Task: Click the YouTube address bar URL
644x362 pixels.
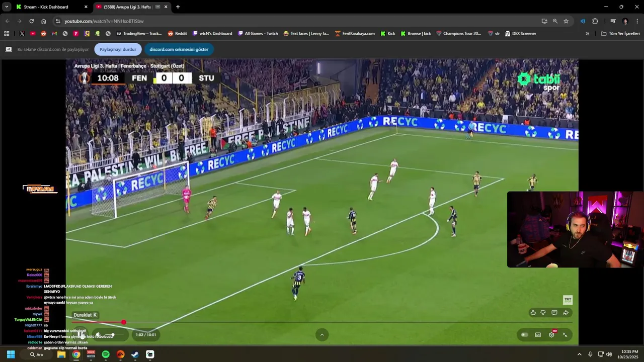Action: 104,21
